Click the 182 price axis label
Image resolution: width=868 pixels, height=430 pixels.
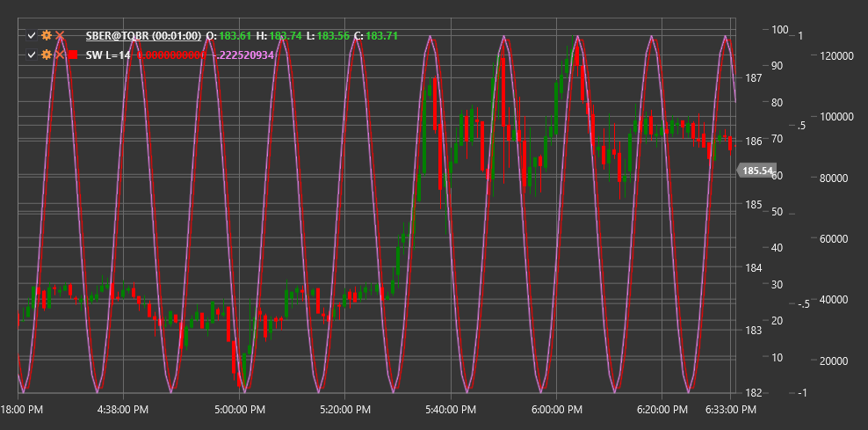pos(752,393)
